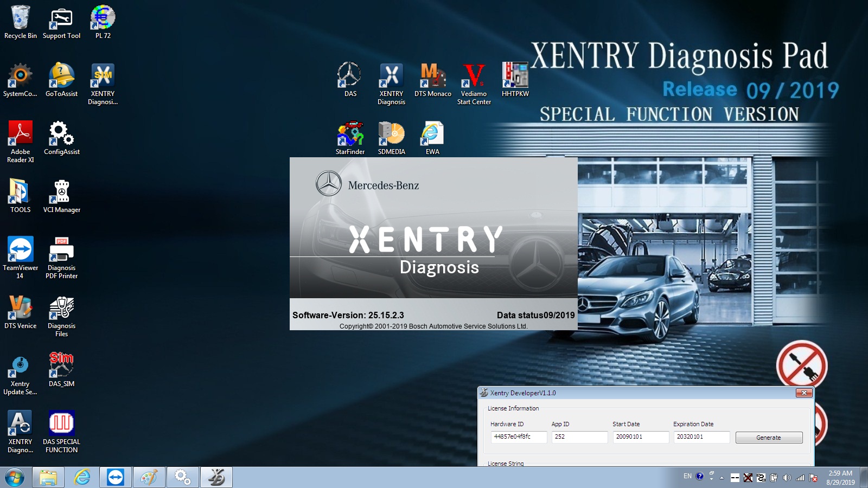
Task: Open Vediamo Start Center icon
Action: (474, 84)
